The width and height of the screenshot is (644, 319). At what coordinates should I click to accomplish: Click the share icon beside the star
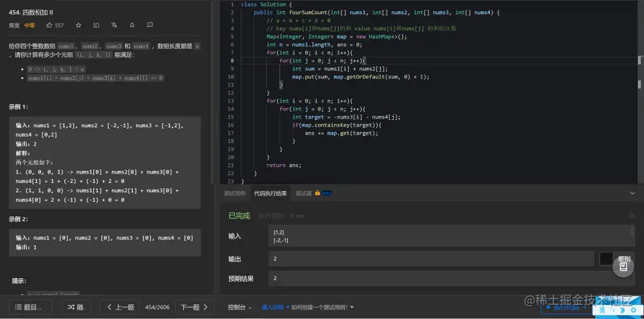(x=96, y=25)
